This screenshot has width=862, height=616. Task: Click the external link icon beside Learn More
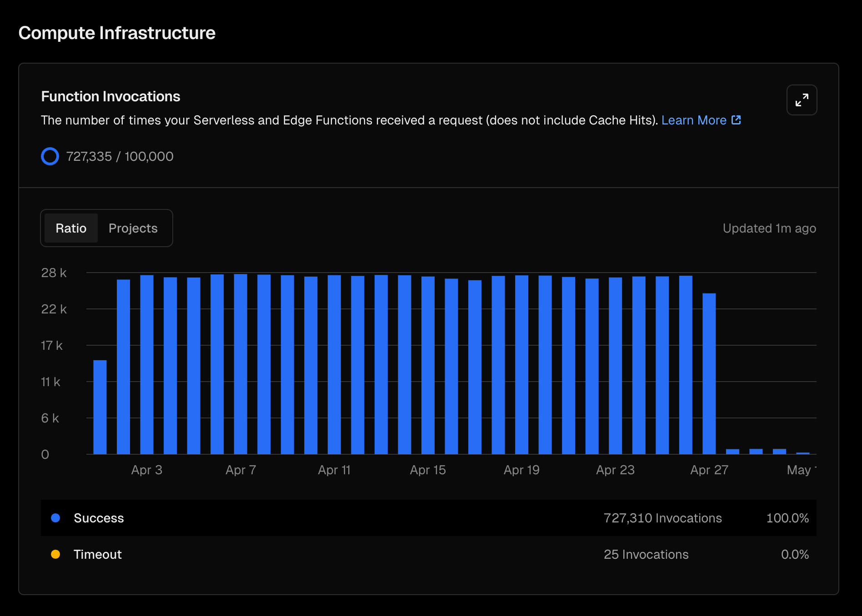[x=736, y=120]
